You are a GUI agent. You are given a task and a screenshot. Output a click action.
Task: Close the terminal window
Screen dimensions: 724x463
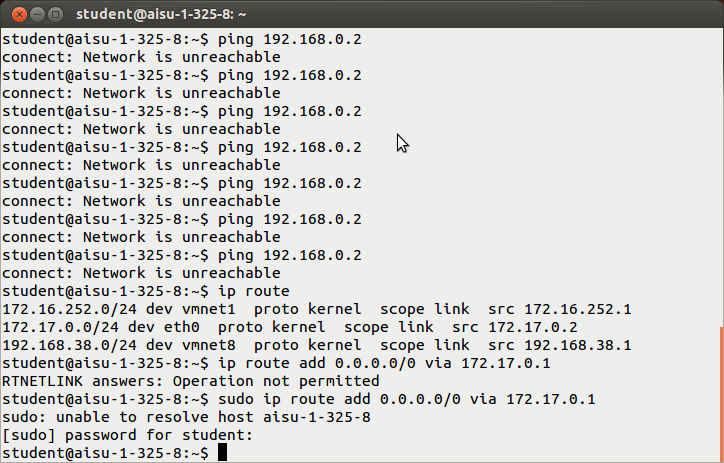(19, 15)
